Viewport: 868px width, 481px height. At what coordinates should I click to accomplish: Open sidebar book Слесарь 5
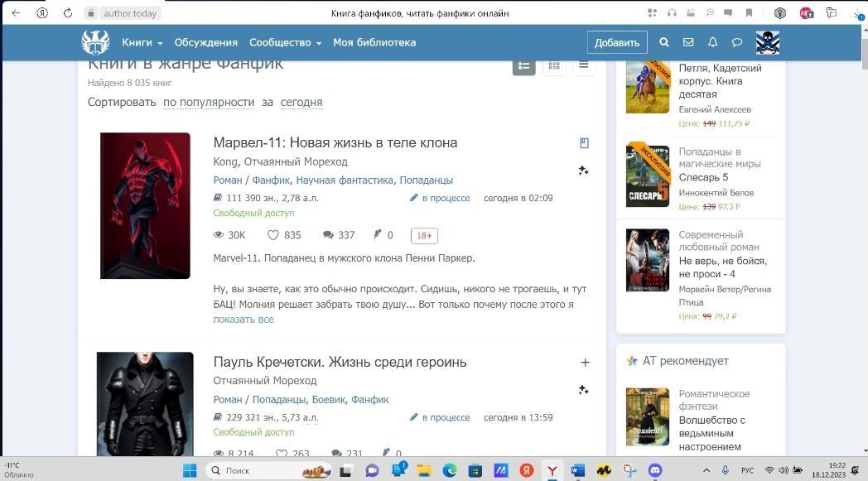[703, 178]
